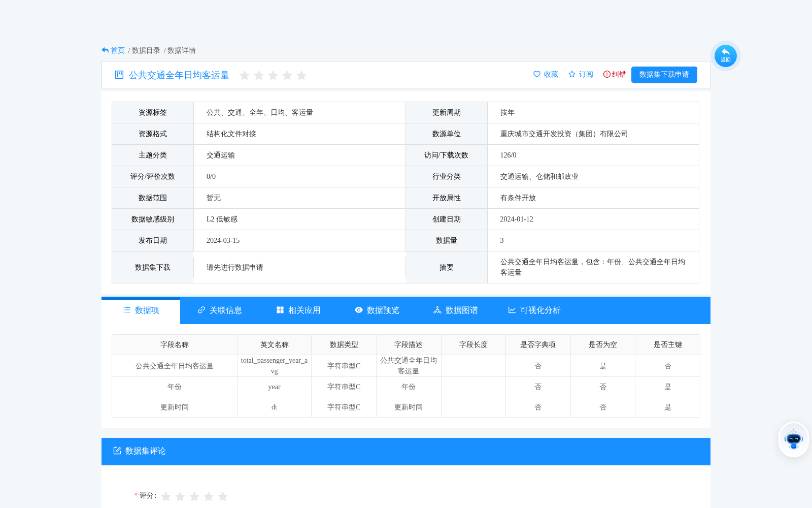
Task: Click the warning icon for 纠错
Action: (606, 74)
